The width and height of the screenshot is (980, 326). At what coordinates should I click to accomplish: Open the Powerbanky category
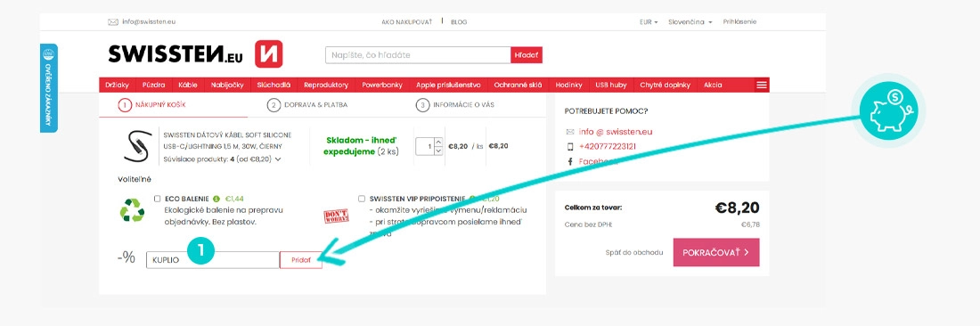382,85
